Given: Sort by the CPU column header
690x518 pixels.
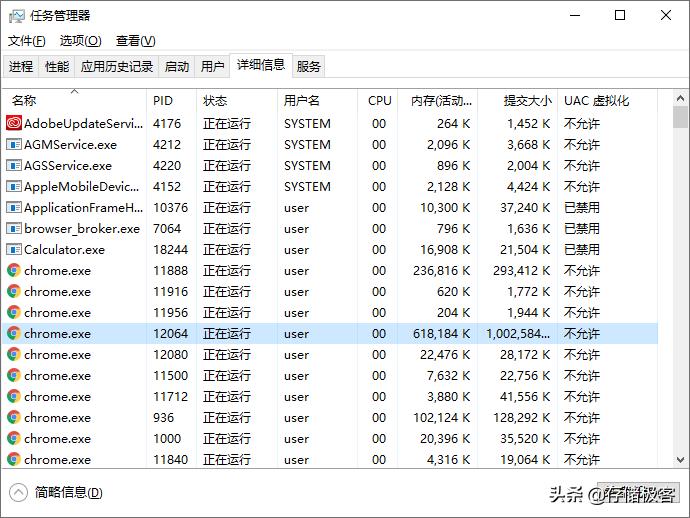Looking at the screenshot, I should [378, 100].
